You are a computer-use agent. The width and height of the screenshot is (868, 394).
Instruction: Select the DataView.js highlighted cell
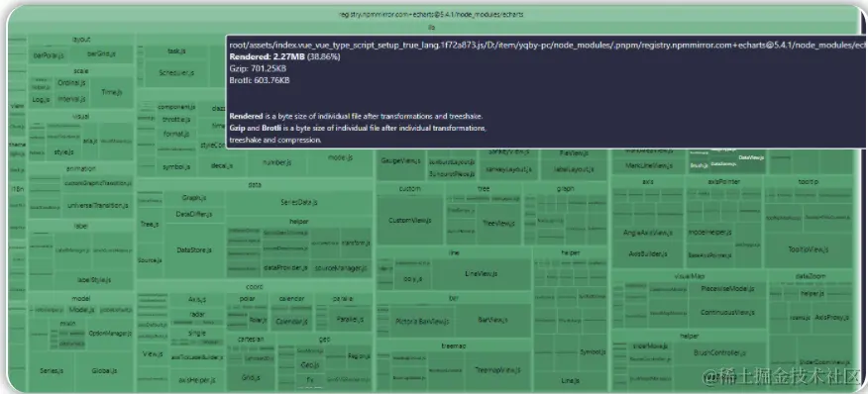tap(751, 157)
